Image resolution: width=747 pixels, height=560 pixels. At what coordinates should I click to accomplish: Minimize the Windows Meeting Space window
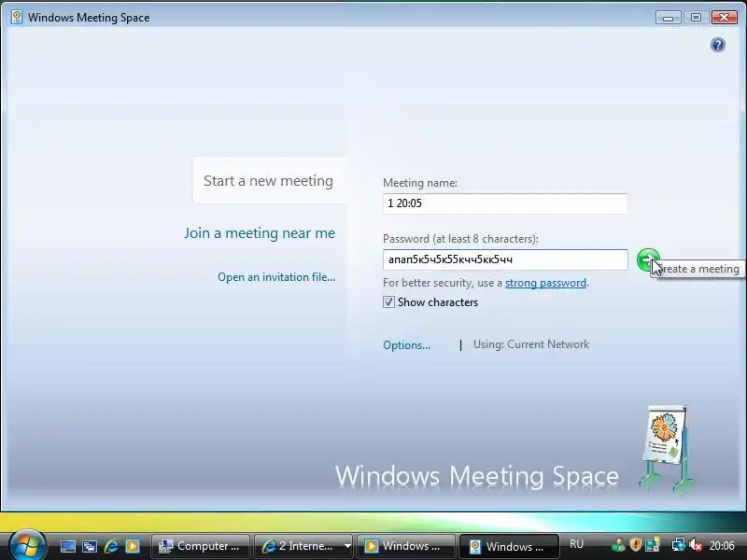[x=668, y=18]
